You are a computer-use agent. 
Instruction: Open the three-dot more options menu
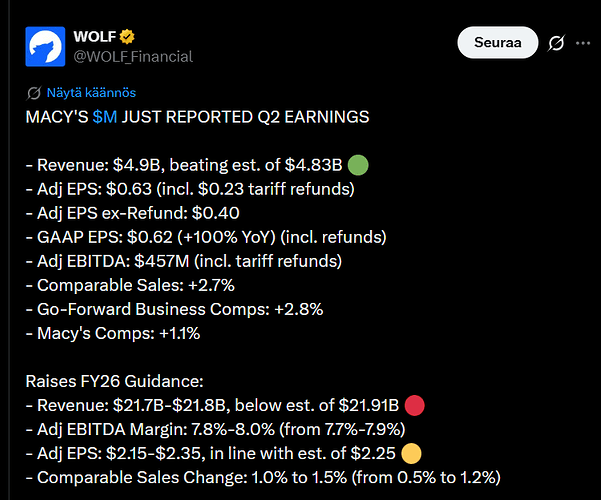pyautogui.click(x=583, y=43)
